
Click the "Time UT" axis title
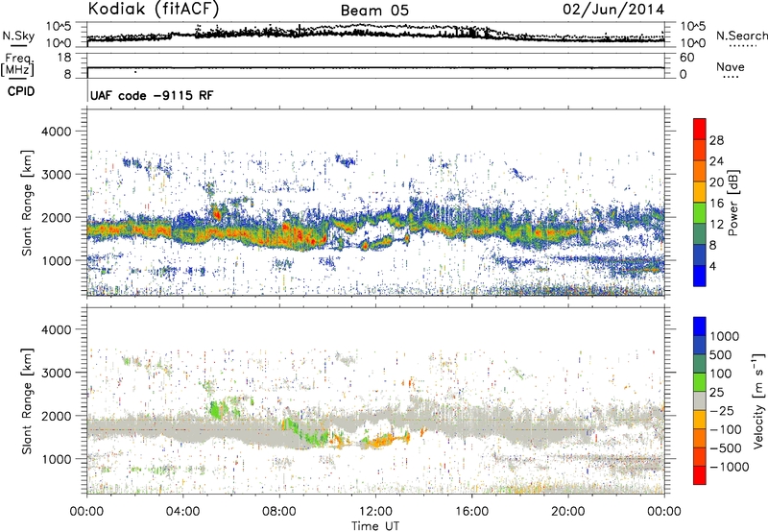[x=375, y=526]
